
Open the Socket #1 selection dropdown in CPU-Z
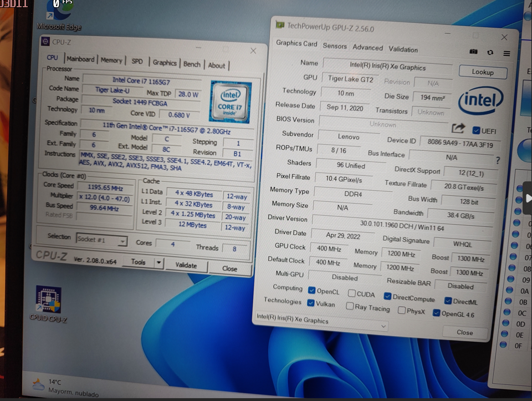pos(102,240)
